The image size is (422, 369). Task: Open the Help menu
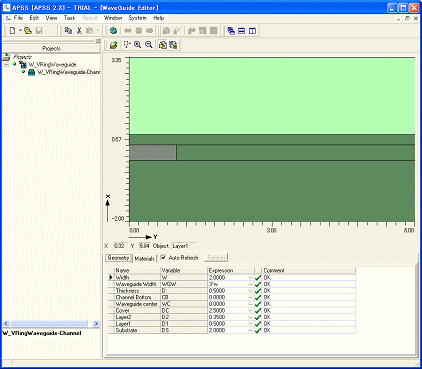pyautogui.click(x=159, y=18)
